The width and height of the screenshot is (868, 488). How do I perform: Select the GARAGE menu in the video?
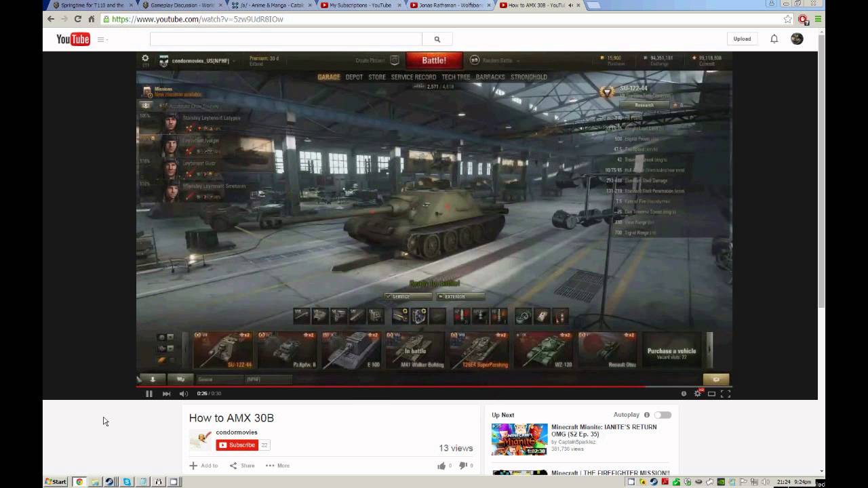329,77
